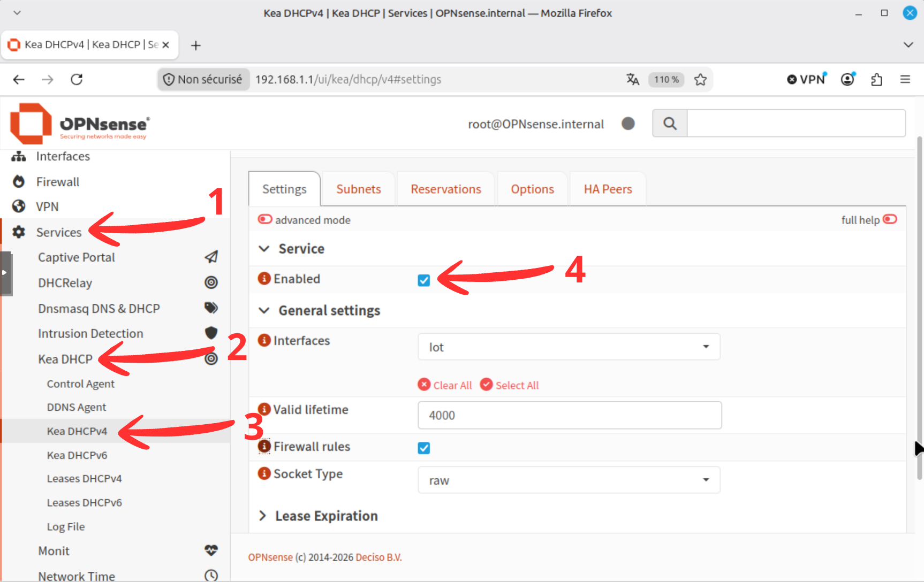Viewport: 924px width, 582px height.
Task: Close the Kea DHCPv4 browser tab
Action: pos(166,45)
